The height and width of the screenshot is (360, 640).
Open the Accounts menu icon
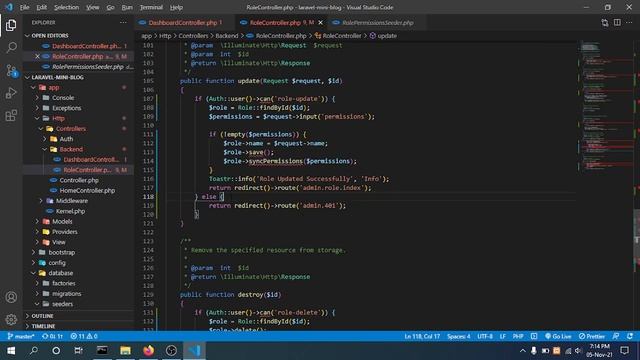[x=11, y=297]
